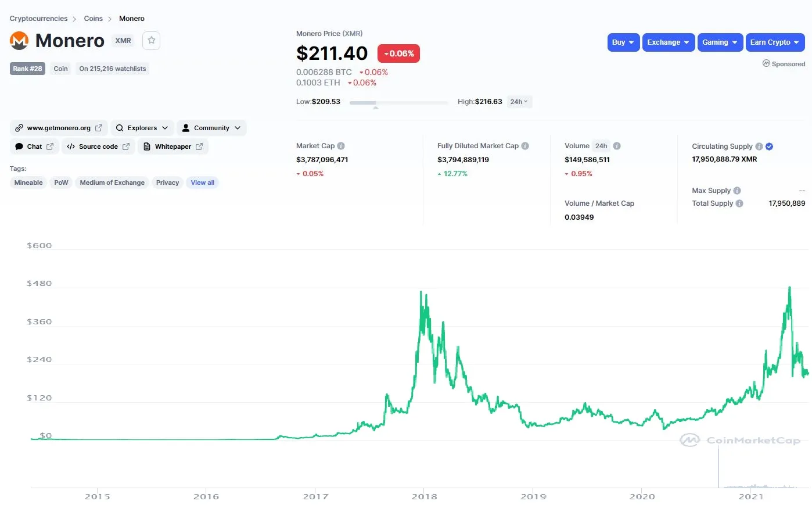Click external link icon on Whitepaper
This screenshot has width=812, height=508.
click(x=199, y=146)
